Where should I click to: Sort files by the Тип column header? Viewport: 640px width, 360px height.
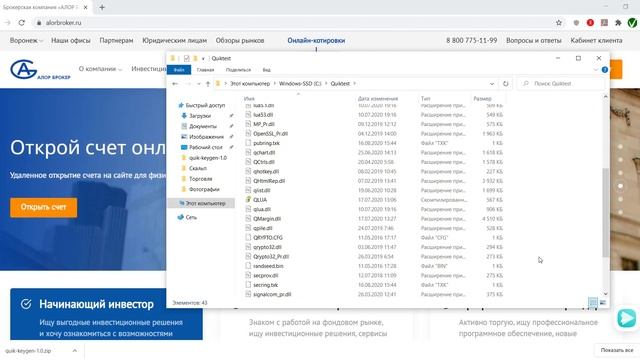pyautogui.click(x=425, y=99)
